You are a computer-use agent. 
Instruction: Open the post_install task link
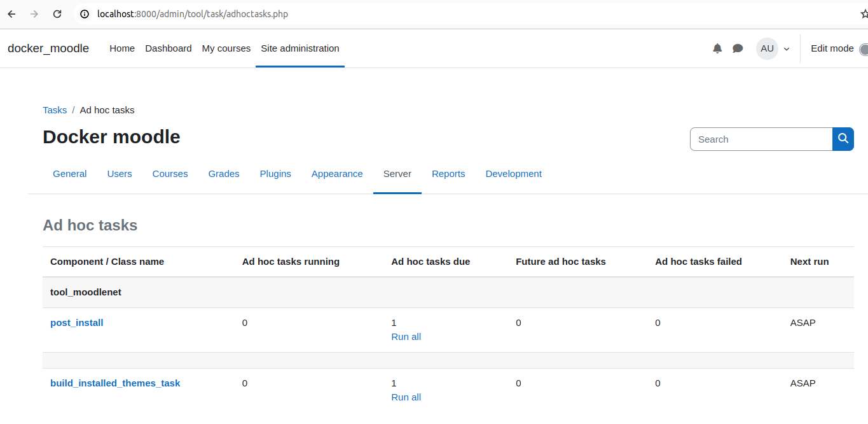pos(77,323)
